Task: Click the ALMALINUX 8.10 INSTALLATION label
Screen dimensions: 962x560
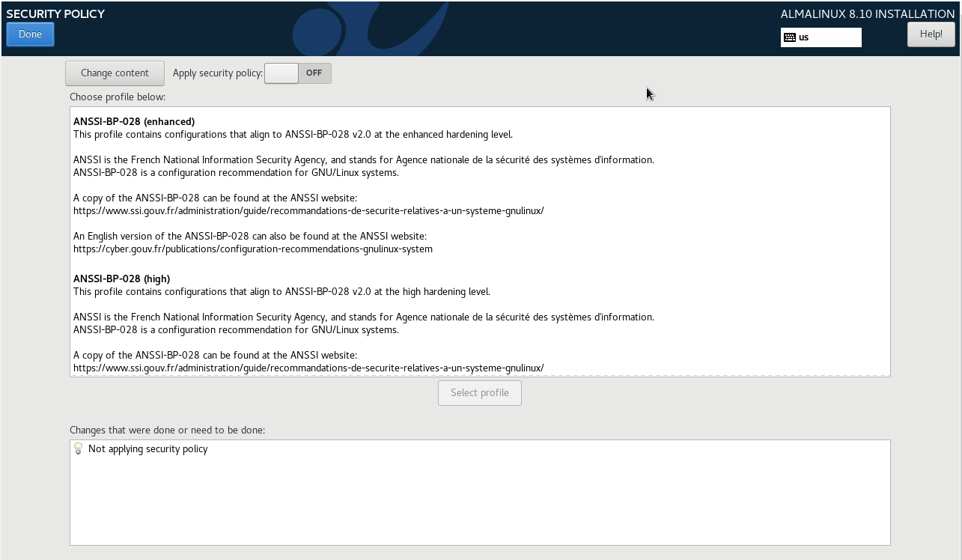Action: (x=867, y=13)
